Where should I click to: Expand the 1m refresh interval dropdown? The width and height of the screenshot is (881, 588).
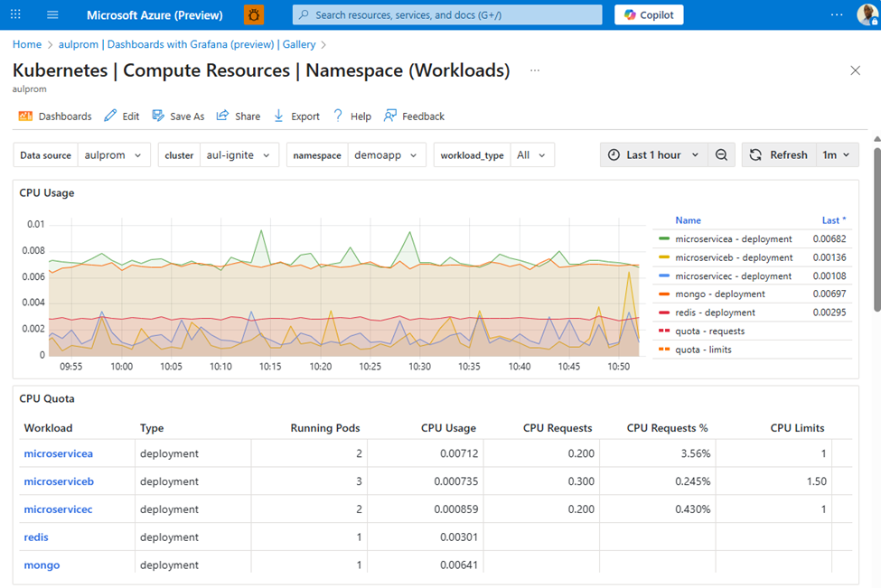coord(837,155)
